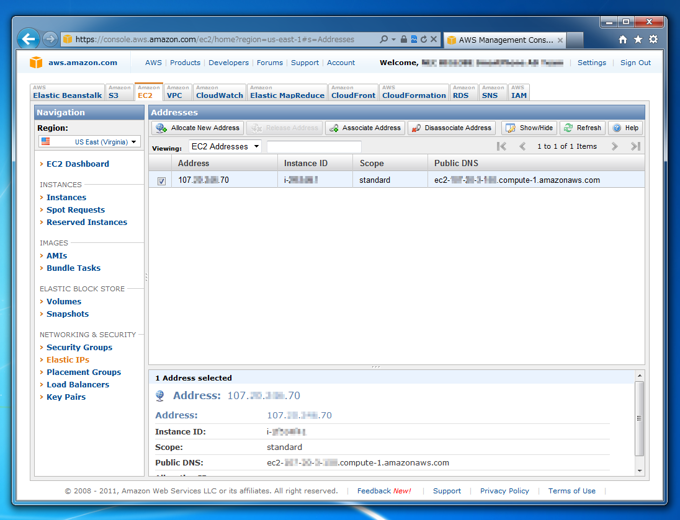
Task: Open Security Groups link
Action: (79, 347)
